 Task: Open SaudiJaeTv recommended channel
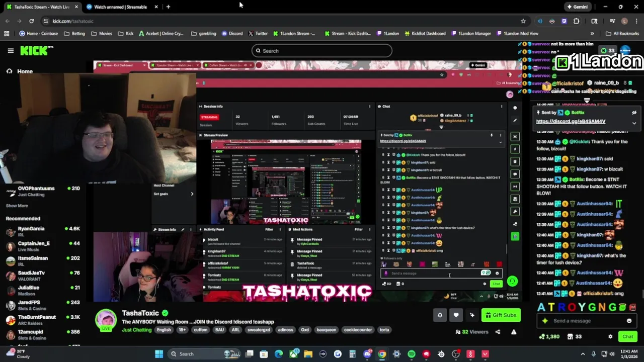click(43, 276)
